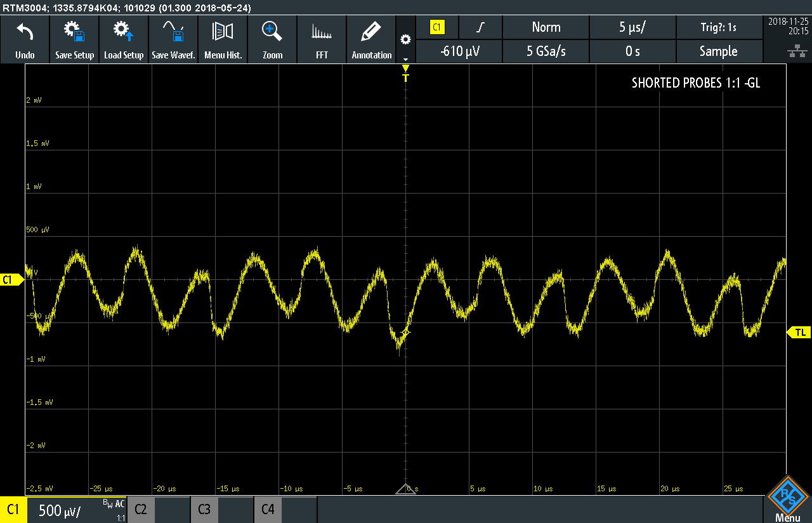Select the C1 trigger source box
This screenshot has width=812, height=523.
[437, 27]
